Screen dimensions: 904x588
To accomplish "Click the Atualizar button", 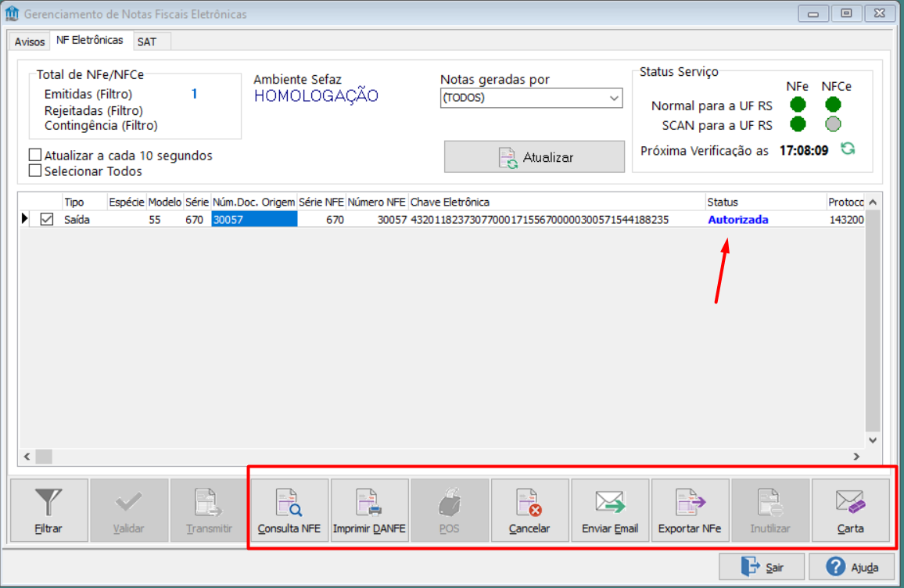I will (x=534, y=157).
